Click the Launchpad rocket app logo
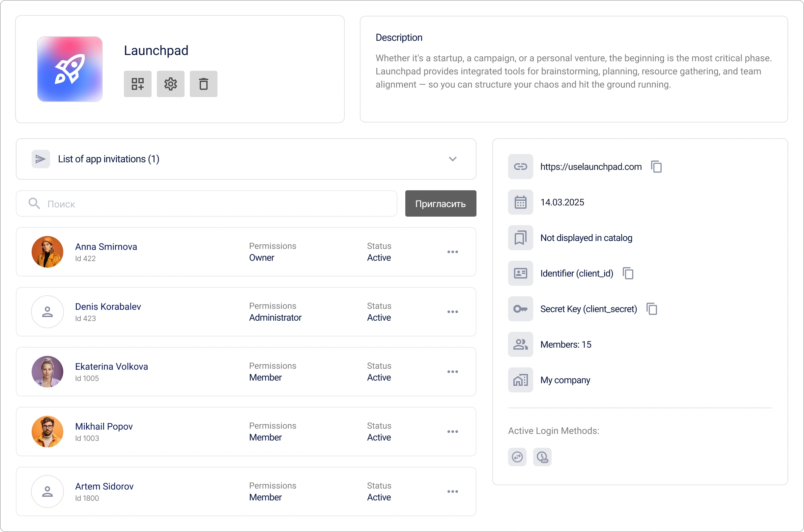This screenshot has height=532, width=804. pyautogui.click(x=70, y=69)
